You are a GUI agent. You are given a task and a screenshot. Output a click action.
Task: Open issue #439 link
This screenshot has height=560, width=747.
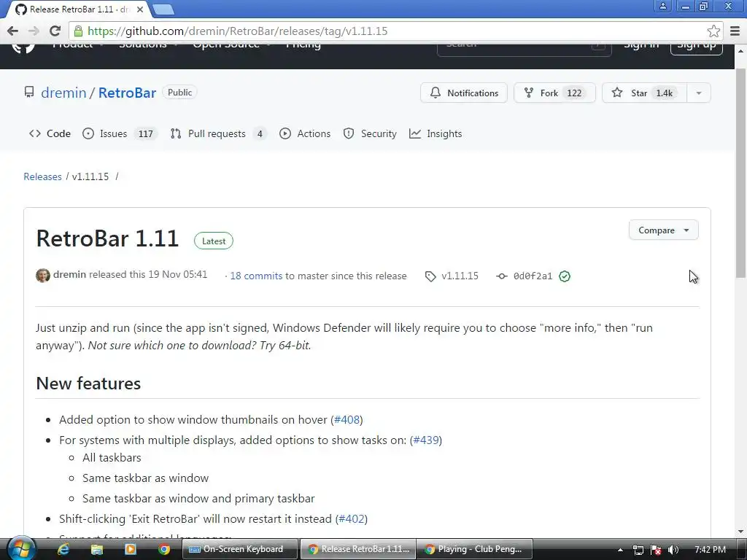[426, 440]
